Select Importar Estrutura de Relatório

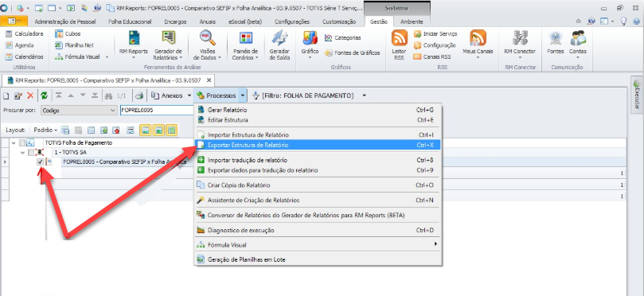point(318,135)
